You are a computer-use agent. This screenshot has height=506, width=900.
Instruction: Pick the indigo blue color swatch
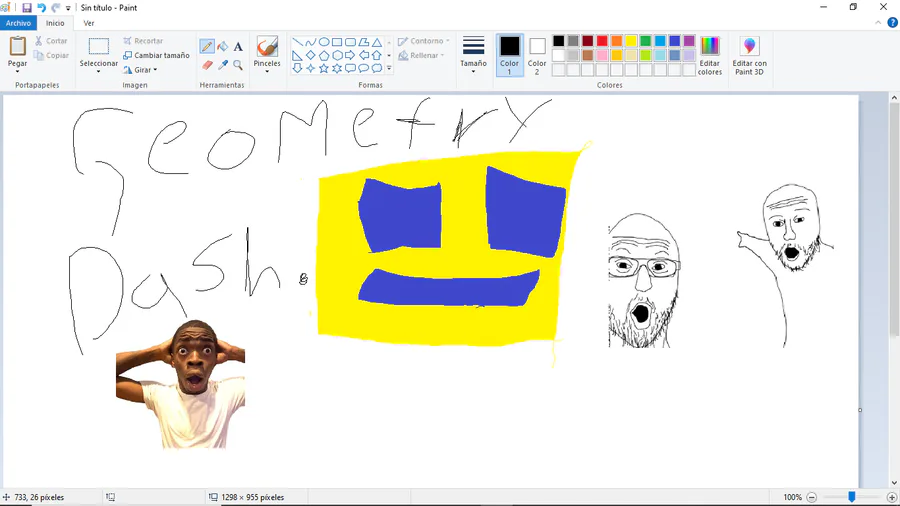pos(674,41)
